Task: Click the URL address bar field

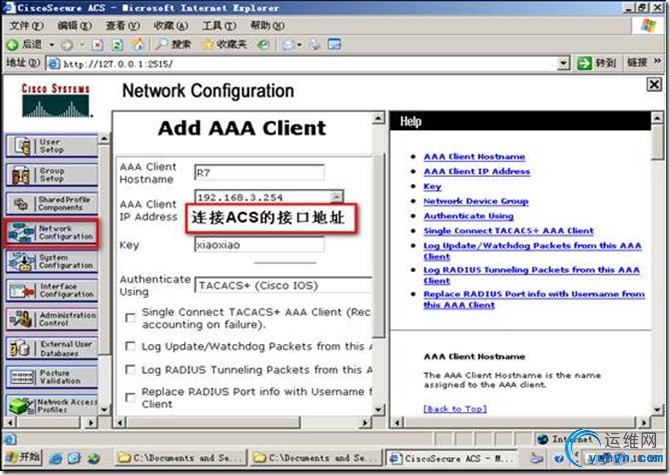Action: click(302, 64)
